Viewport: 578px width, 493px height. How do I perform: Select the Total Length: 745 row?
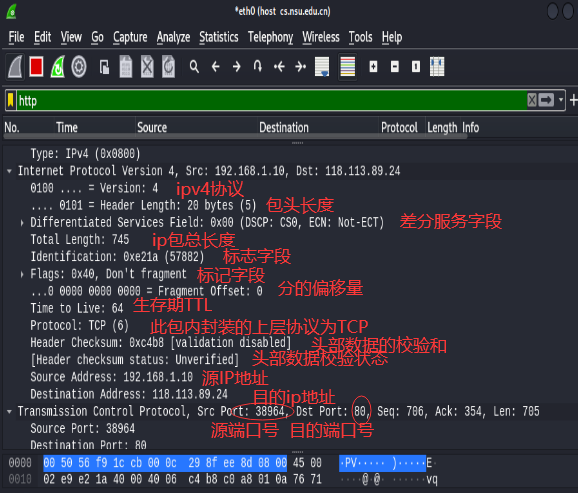click(x=80, y=240)
